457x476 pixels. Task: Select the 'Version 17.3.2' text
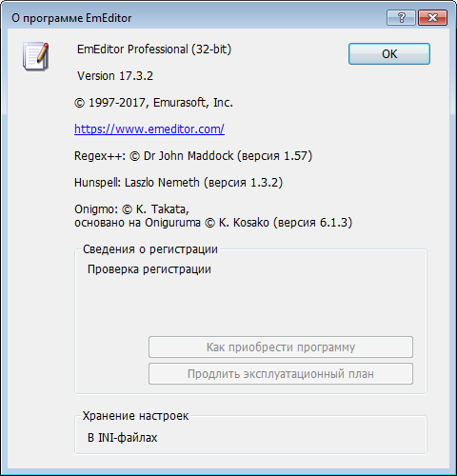pos(115,76)
